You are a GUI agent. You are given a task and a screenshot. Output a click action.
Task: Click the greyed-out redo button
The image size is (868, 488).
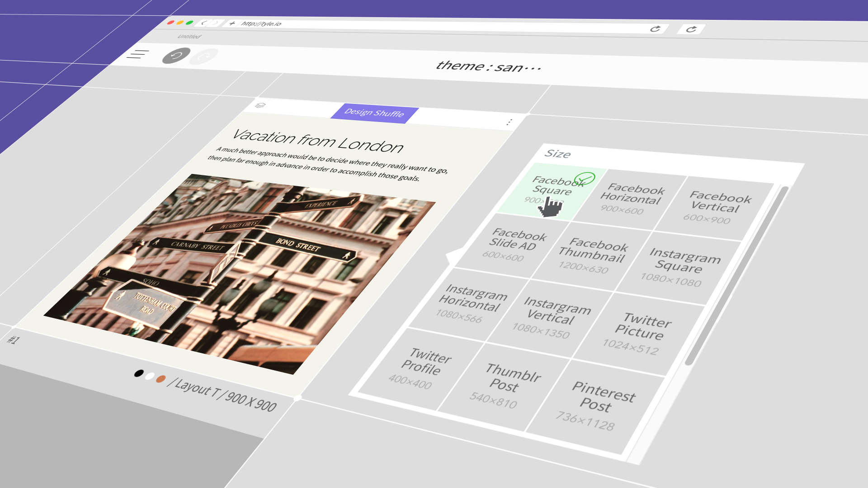click(204, 56)
